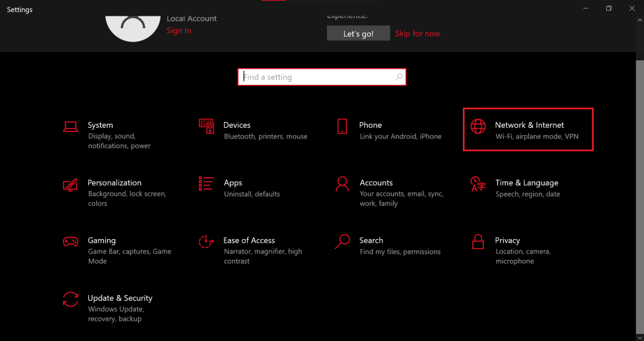This screenshot has width=644, height=341.
Task: Open the Privacy lock icon
Action: click(478, 242)
